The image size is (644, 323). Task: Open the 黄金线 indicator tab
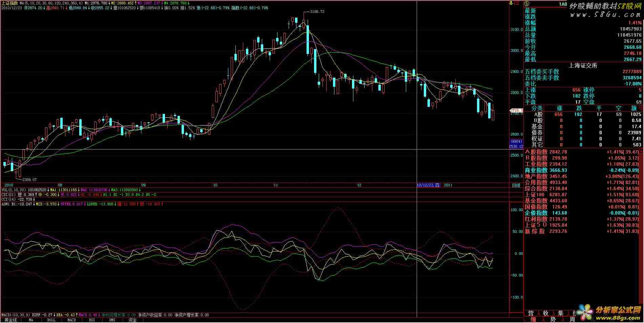[11, 320]
